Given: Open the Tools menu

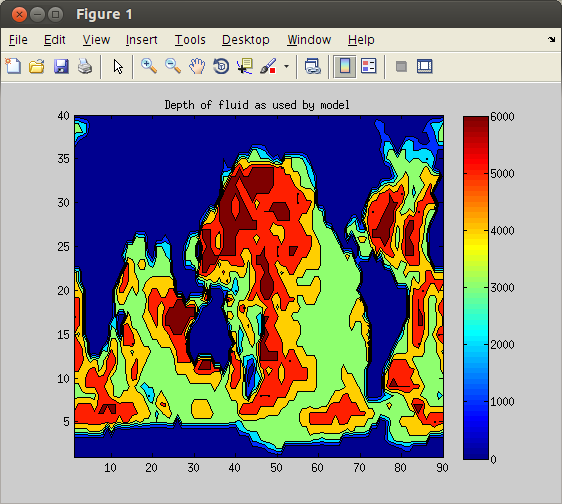Looking at the screenshot, I should coord(190,40).
